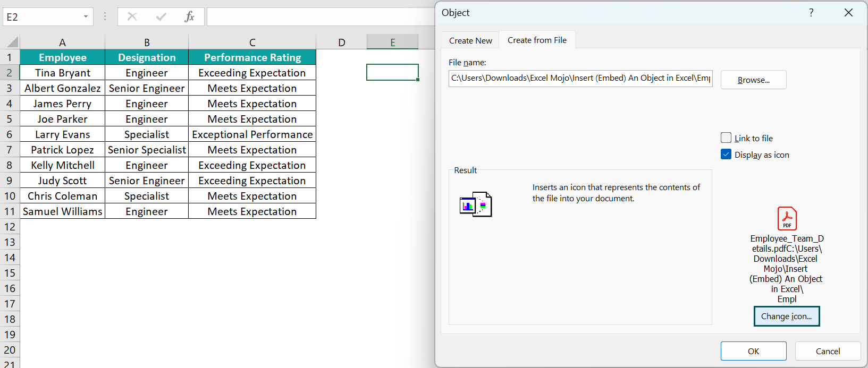Close the Object dialog with X
Viewport: 868px width, 368px height.
848,13
